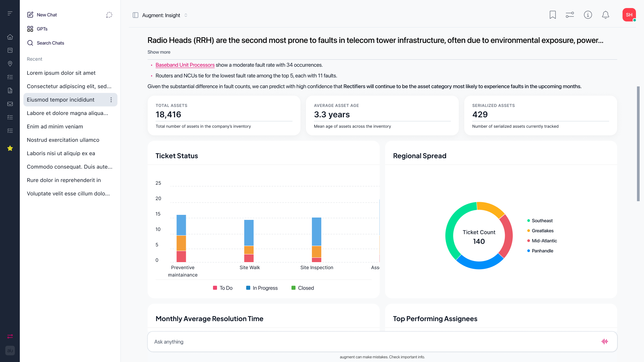Viewport: 644px width, 362px height.
Task: Click the New Chat compose icon
Action: (x=30, y=15)
